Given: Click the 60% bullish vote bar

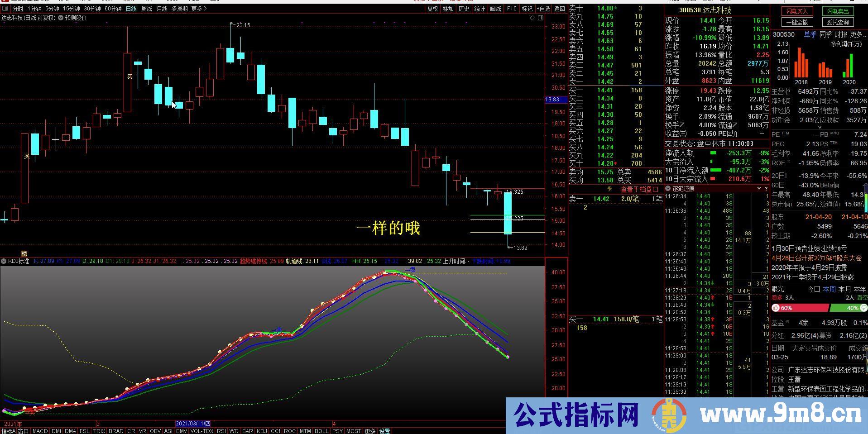Looking at the screenshot, I should coord(800,308).
